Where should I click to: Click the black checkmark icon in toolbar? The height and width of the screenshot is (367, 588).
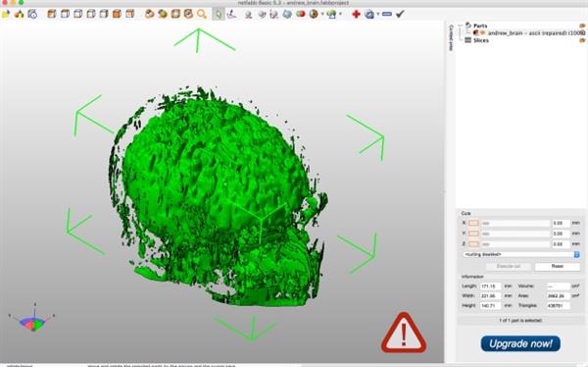tap(400, 14)
